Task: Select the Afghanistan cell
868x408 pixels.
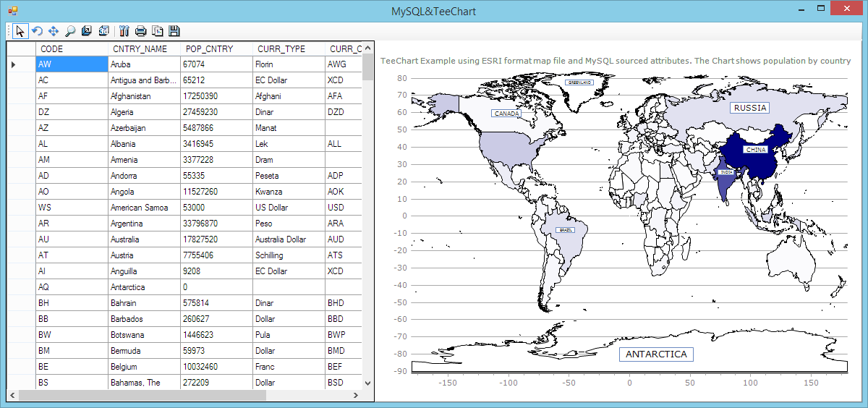Action: pos(144,96)
